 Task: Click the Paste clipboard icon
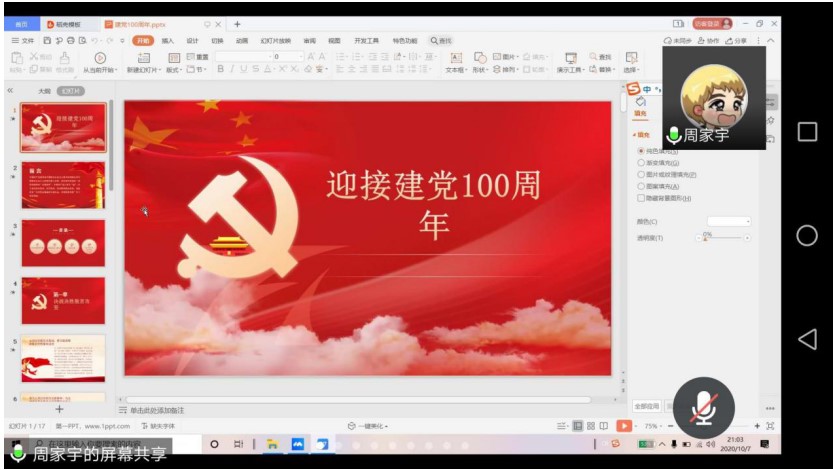16,58
